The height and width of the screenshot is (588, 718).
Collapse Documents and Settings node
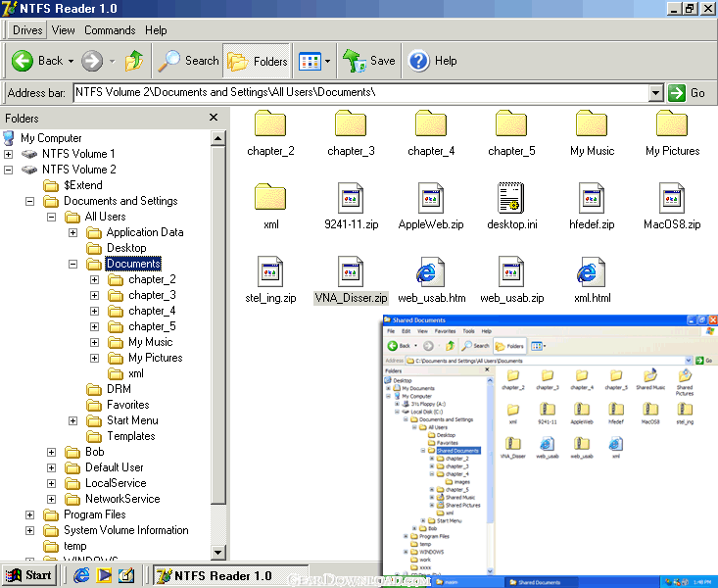coord(29,201)
